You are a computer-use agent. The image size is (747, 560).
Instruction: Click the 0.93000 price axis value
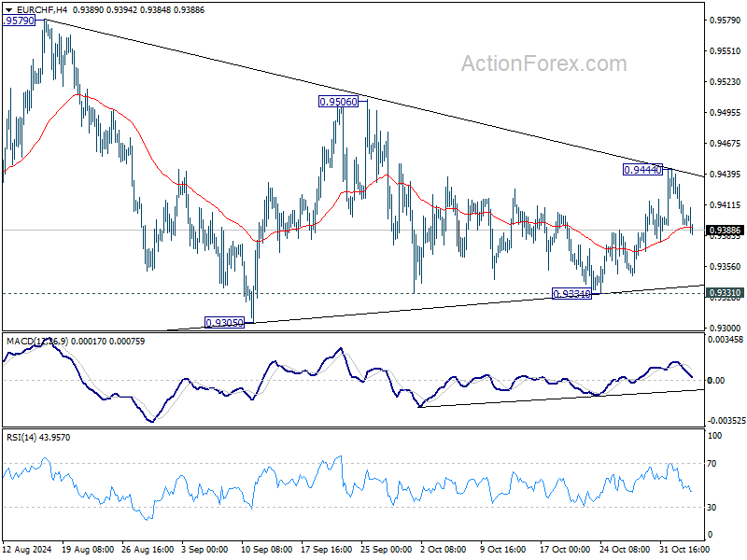(726, 329)
